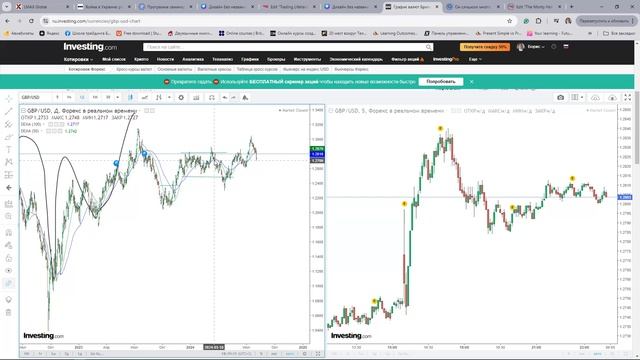
Task: Select the trend line drawing tool
Action: (9, 111)
